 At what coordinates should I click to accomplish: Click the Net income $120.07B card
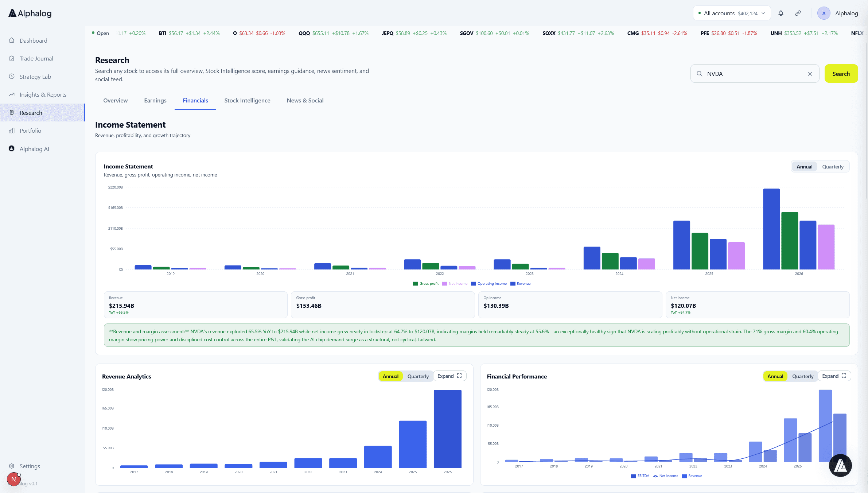click(757, 305)
